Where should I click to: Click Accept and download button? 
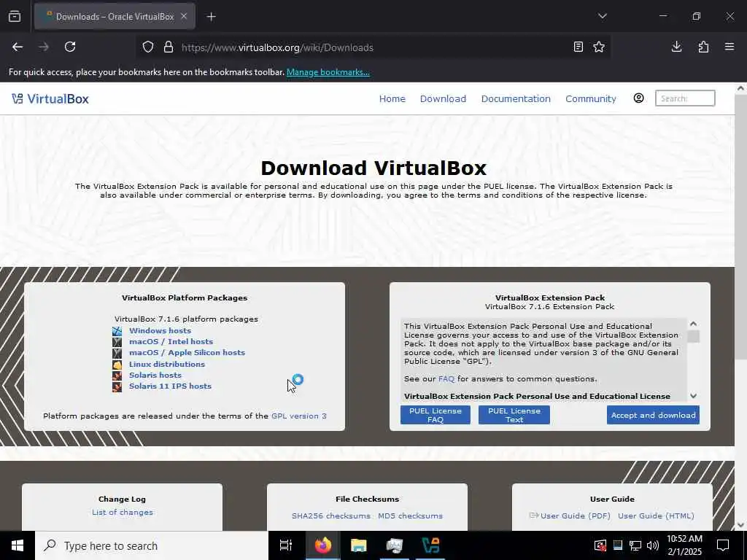(x=653, y=415)
